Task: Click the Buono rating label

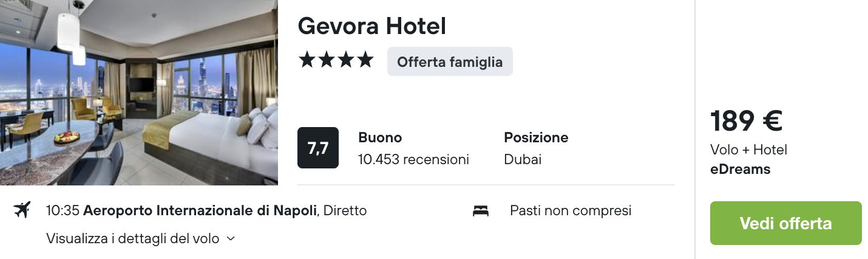Action: [x=380, y=137]
